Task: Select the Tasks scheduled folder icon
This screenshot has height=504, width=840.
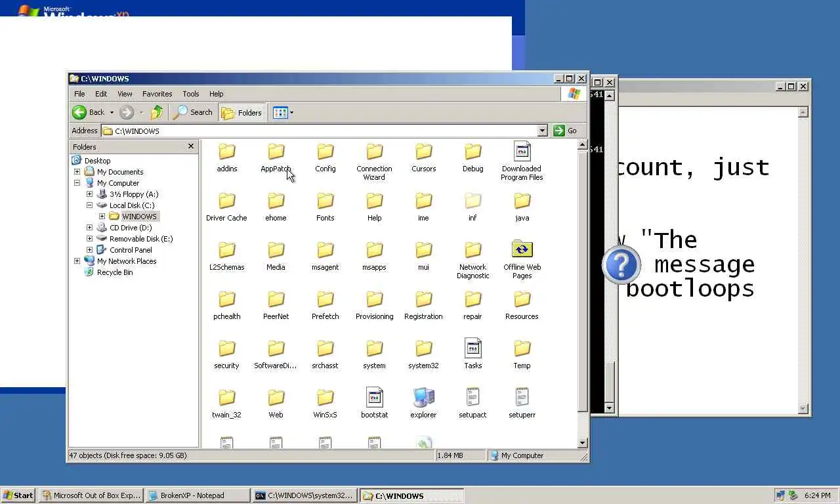Action: pyautogui.click(x=473, y=348)
